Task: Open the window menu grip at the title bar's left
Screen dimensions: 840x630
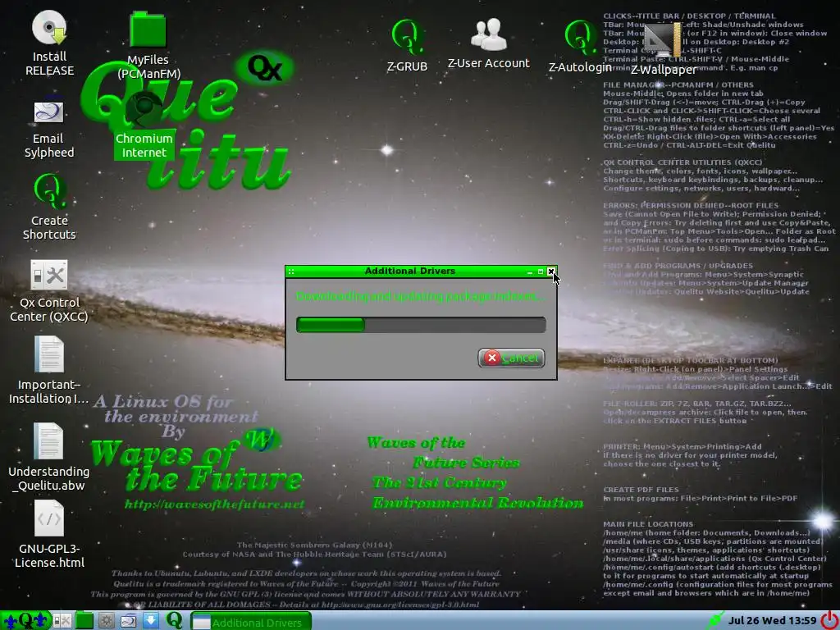Action: 291,272
